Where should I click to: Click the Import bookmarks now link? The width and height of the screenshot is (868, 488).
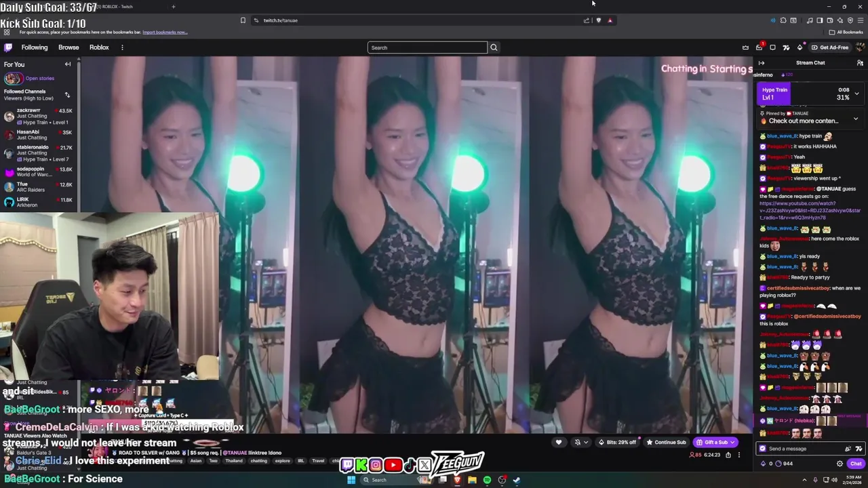(165, 32)
